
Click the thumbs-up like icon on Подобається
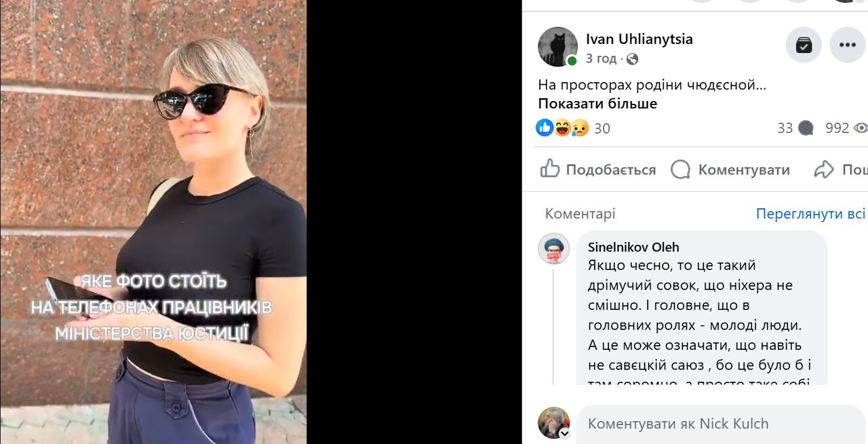[x=550, y=169]
